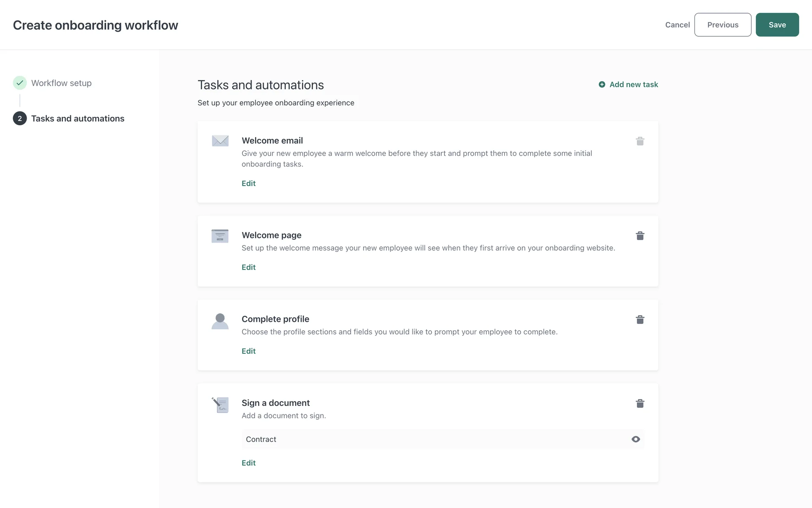
Task: Delete the Welcome page task
Action: [640, 236]
